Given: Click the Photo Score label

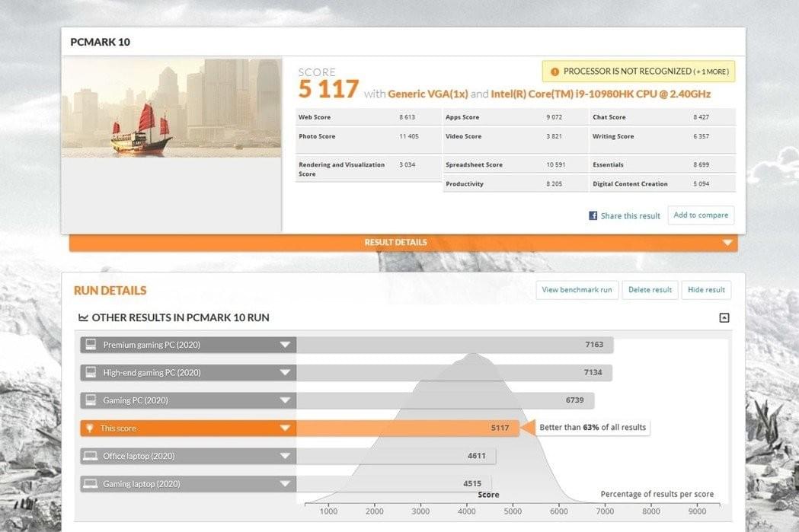Looking at the screenshot, I should click(317, 136).
